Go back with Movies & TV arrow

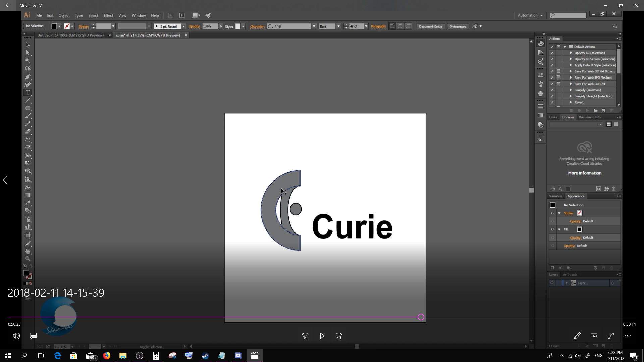tap(8, 5)
